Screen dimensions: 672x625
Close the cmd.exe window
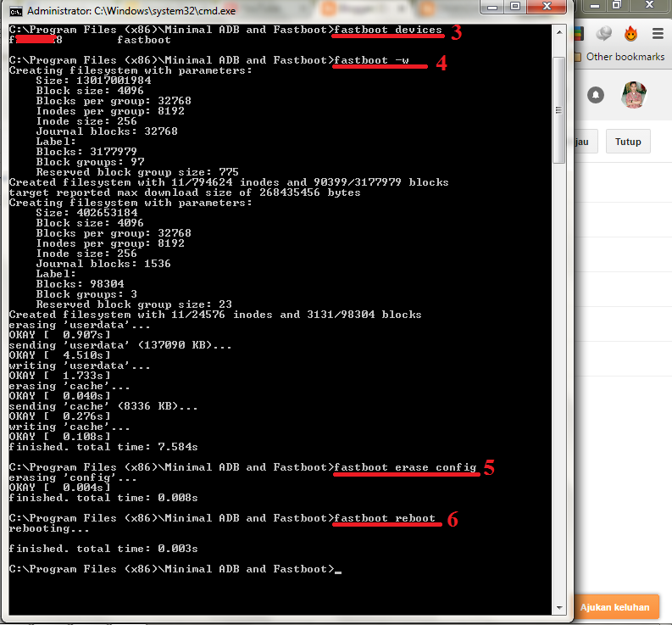point(547,7)
